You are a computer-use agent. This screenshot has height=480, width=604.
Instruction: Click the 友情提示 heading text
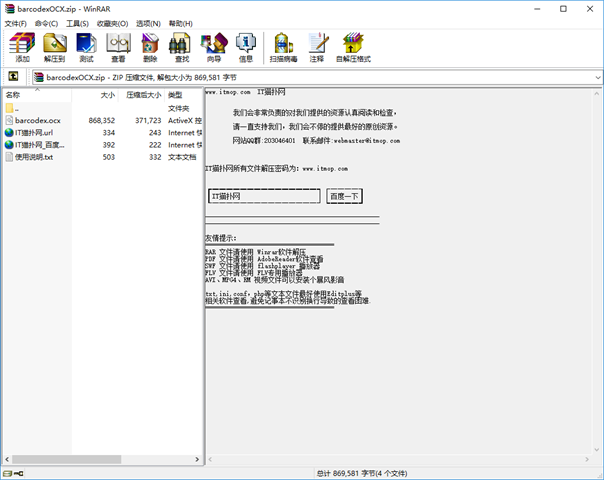pos(221,238)
